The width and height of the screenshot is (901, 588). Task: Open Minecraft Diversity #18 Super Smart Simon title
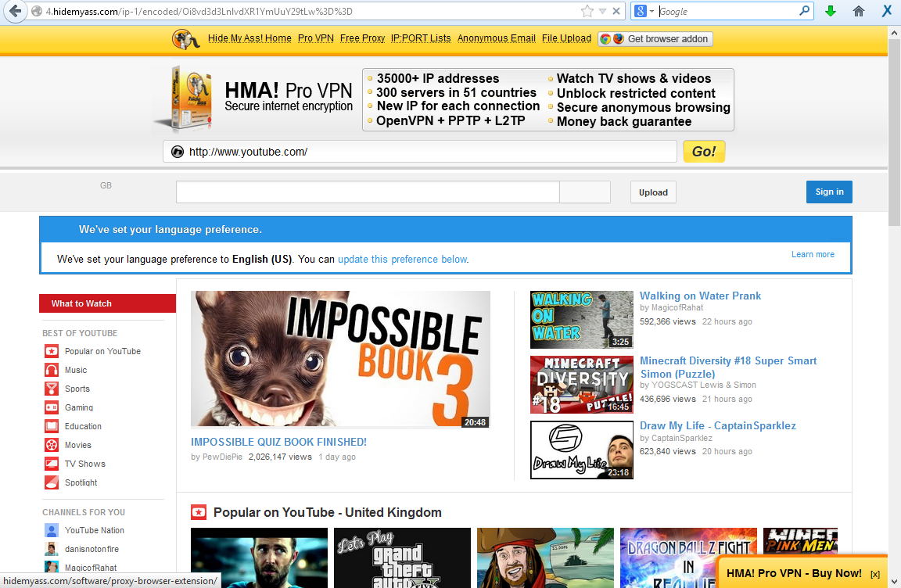point(728,367)
